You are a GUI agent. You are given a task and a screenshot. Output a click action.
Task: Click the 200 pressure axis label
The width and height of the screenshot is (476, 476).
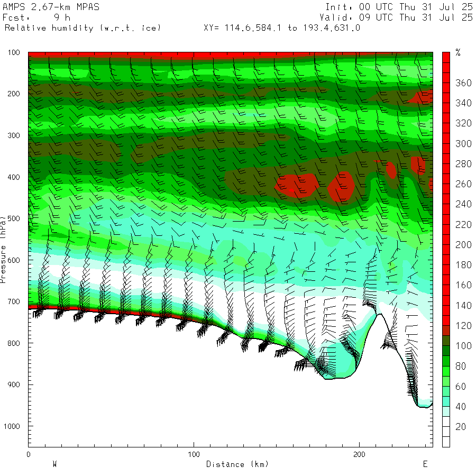[14, 94]
